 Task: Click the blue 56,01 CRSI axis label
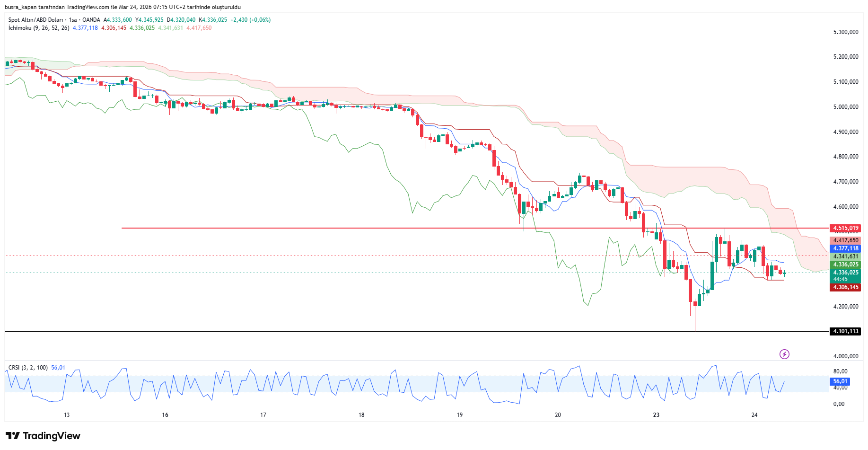click(840, 381)
